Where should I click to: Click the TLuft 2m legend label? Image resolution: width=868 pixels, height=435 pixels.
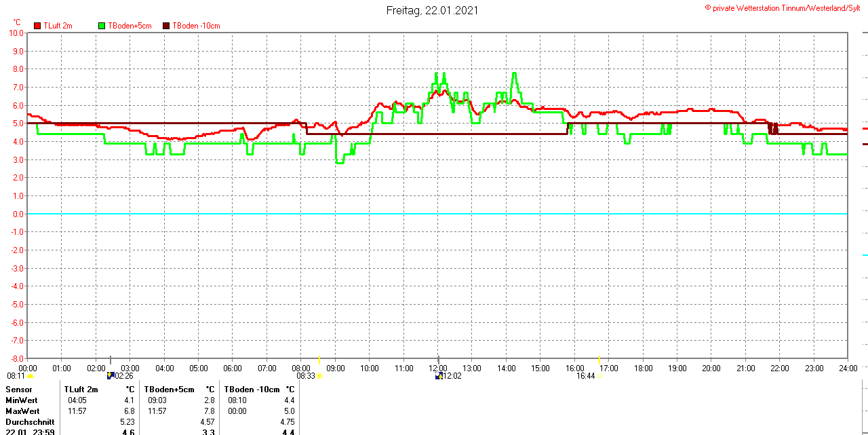(x=58, y=26)
